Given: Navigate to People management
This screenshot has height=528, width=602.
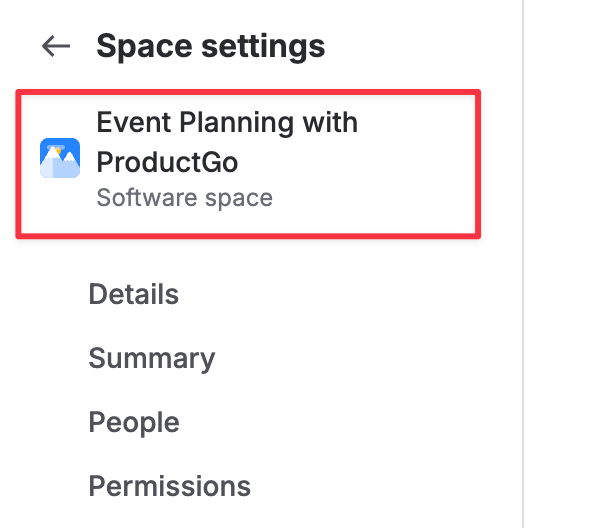Looking at the screenshot, I should 134,422.
